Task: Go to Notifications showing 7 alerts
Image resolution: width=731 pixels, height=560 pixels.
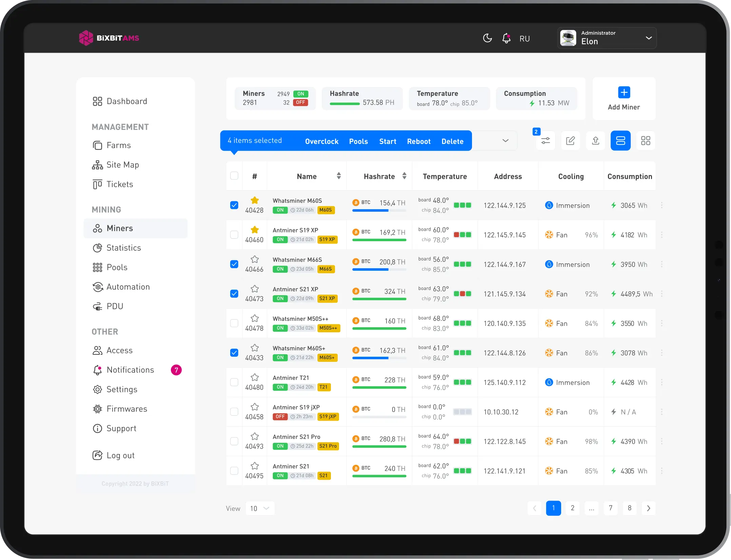Action: [x=130, y=370]
